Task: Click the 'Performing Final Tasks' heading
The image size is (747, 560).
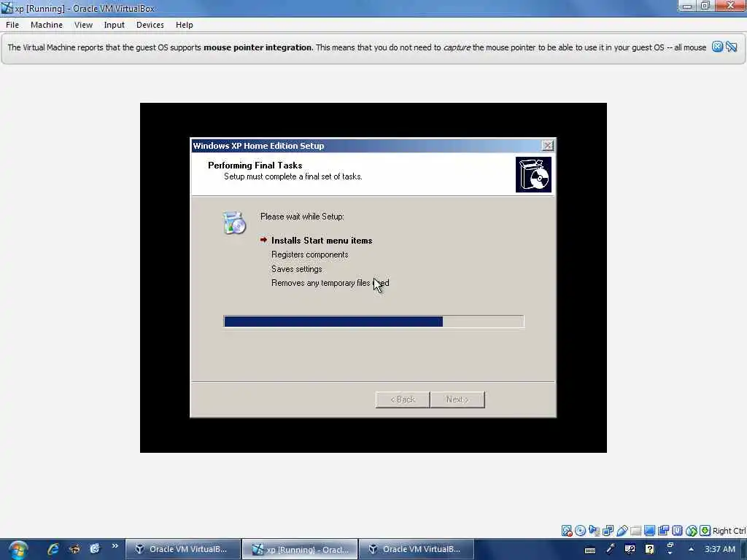Action: click(x=255, y=166)
